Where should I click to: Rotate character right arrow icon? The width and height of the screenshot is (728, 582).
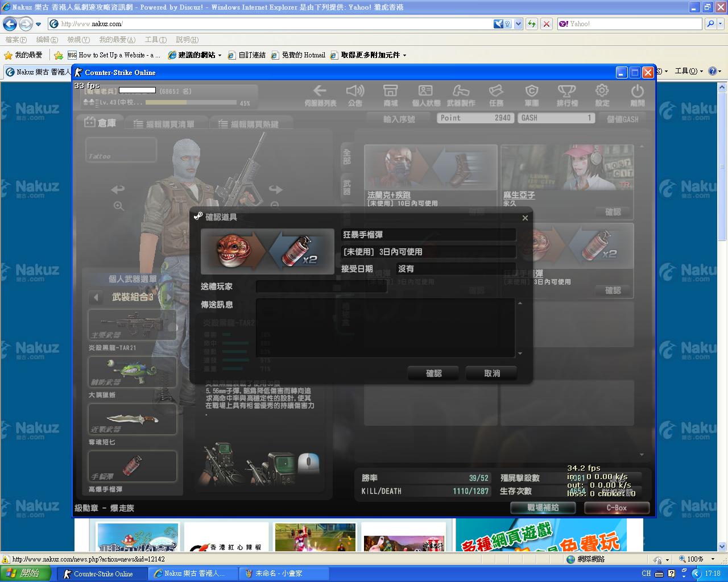(x=275, y=189)
